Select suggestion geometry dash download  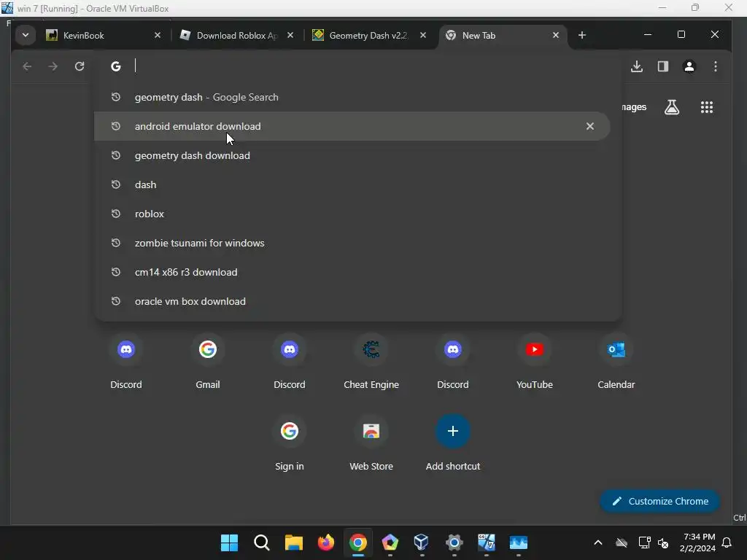click(352, 156)
